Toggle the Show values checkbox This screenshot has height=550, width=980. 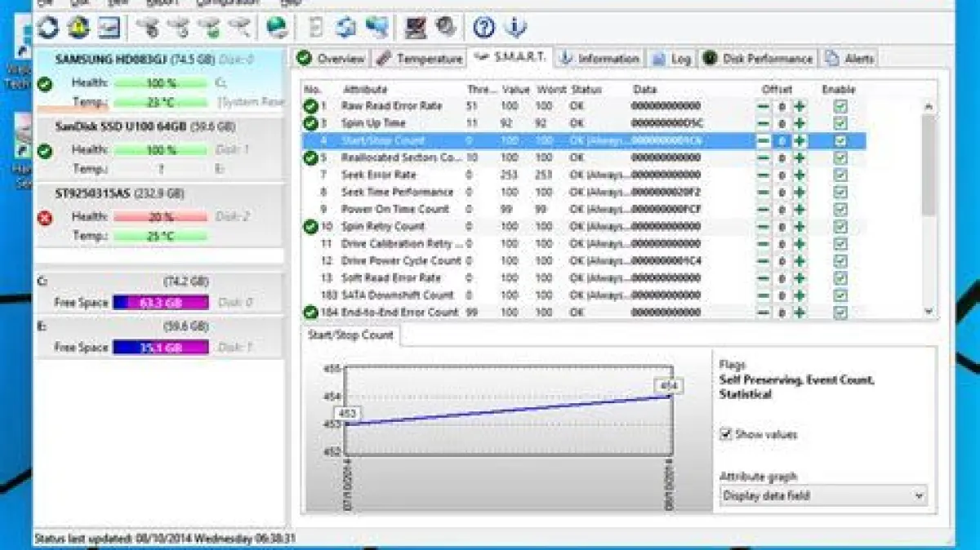(725, 434)
